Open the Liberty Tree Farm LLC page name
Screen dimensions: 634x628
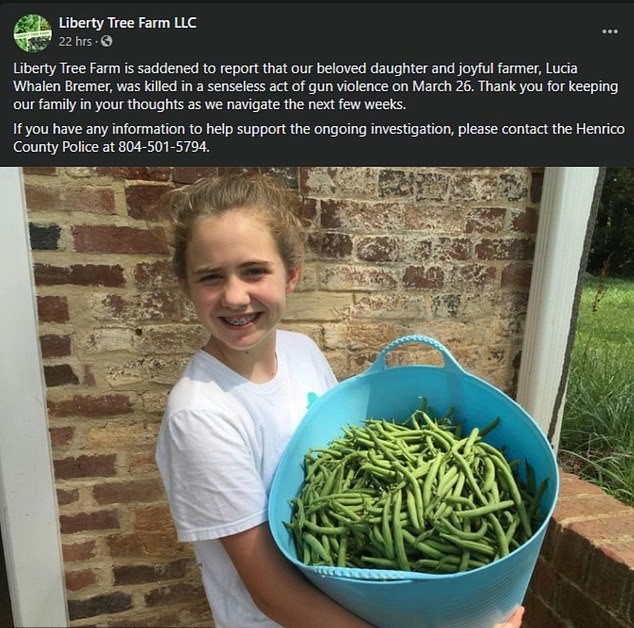point(127,22)
